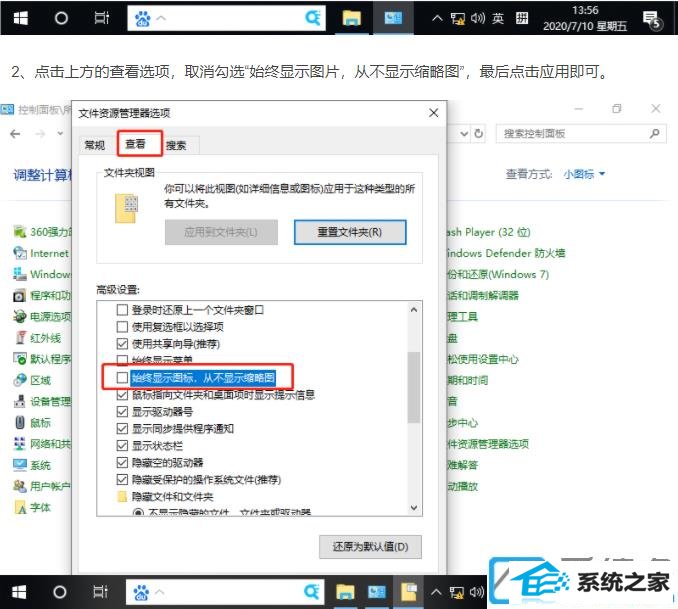The height and width of the screenshot is (609, 678).
Task: Open Cortana circle in the top taskbar
Action: 61,18
